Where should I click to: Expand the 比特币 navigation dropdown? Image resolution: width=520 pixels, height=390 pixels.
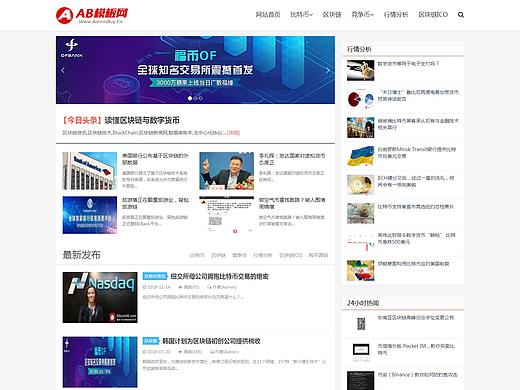click(x=301, y=15)
